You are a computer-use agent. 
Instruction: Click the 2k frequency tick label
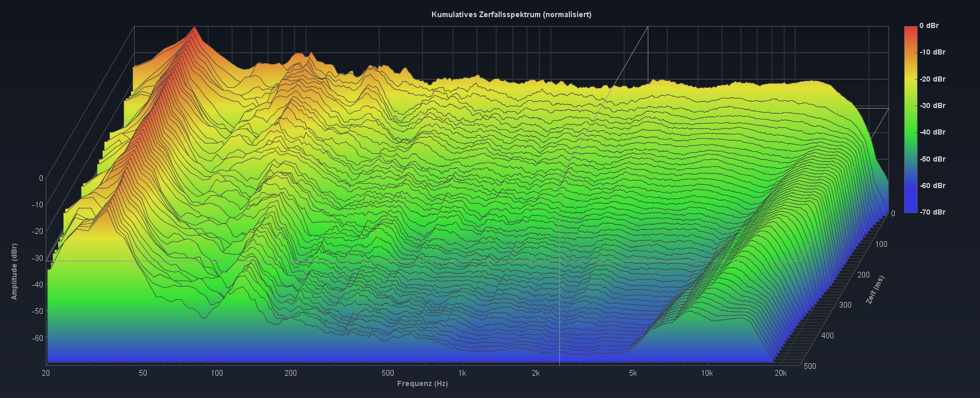(x=535, y=373)
